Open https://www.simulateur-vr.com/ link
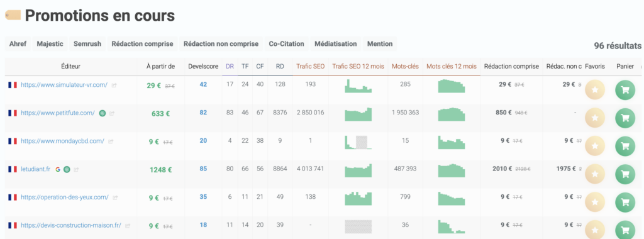 point(64,85)
